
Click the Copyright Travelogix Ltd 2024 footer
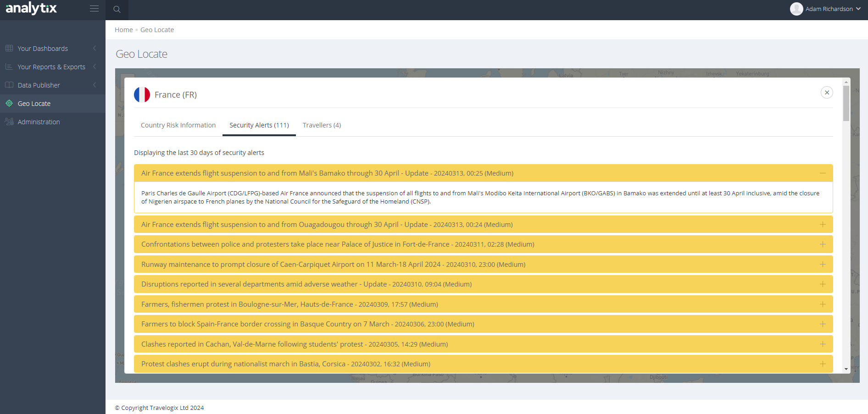[x=159, y=408]
